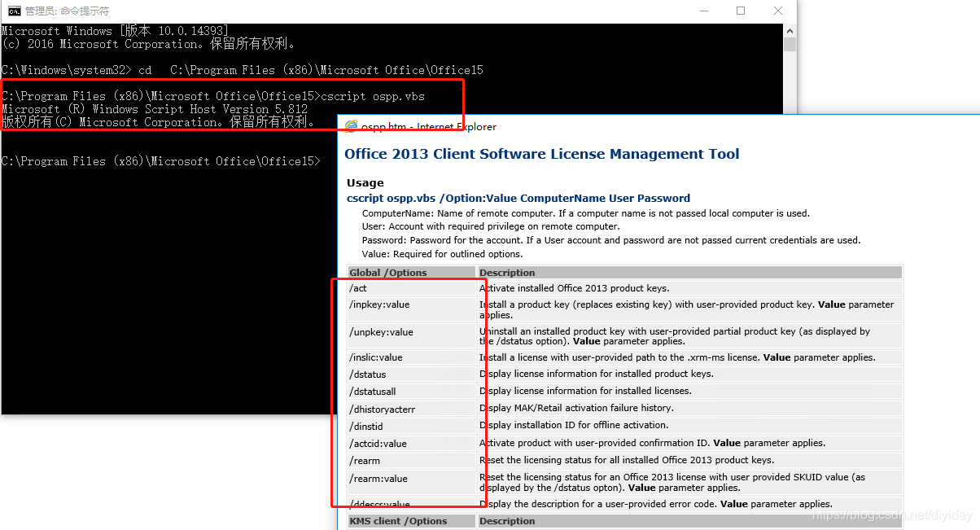Click 'Reset the licensing status for all installed' description
The width and height of the screenshot is (980, 530).
point(689,461)
